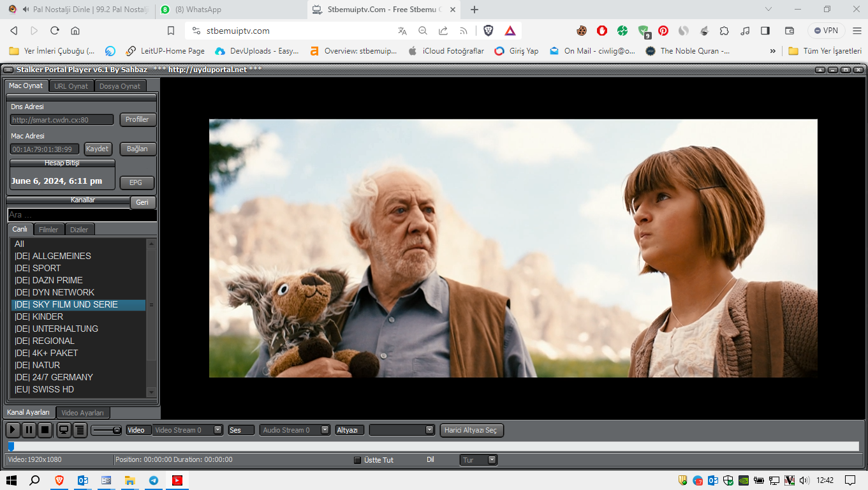Select the All category in list
The height and width of the screenshot is (490, 868).
coord(78,244)
